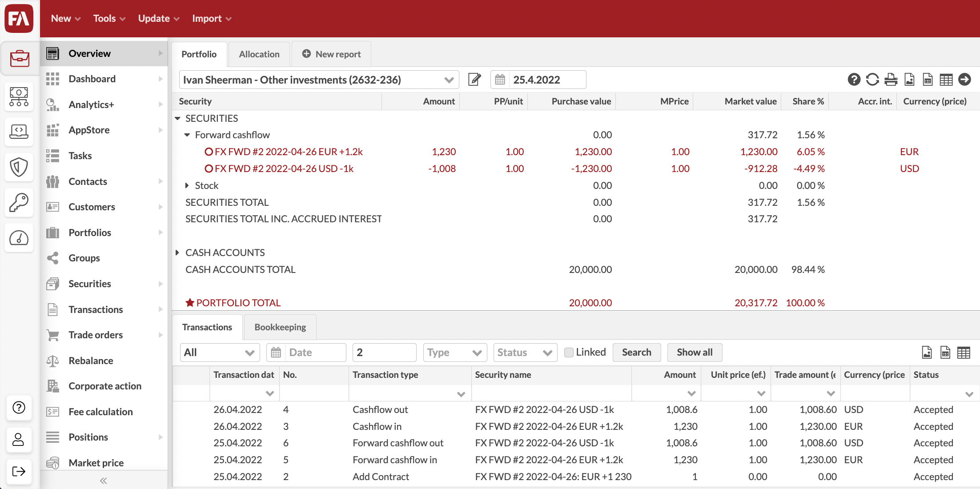Select the Transactions tab in the lower panel
The height and width of the screenshot is (489, 980).
207,327
